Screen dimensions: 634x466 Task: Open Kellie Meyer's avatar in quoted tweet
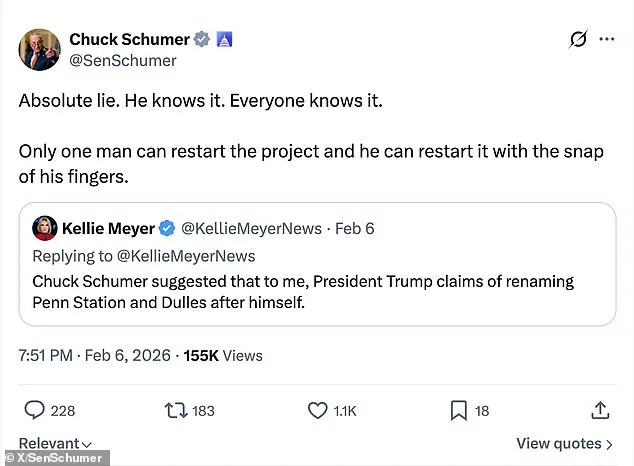pos(46,229)
